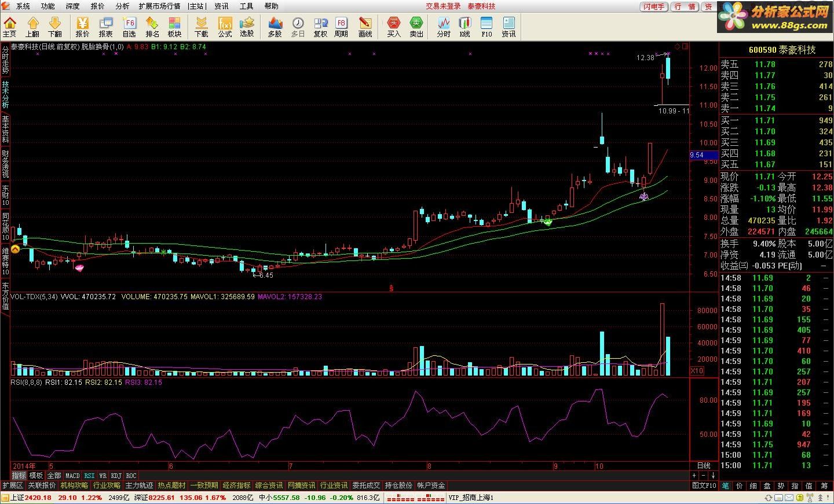Switch to K线 candlestick chart icon

tap(464, 27)
